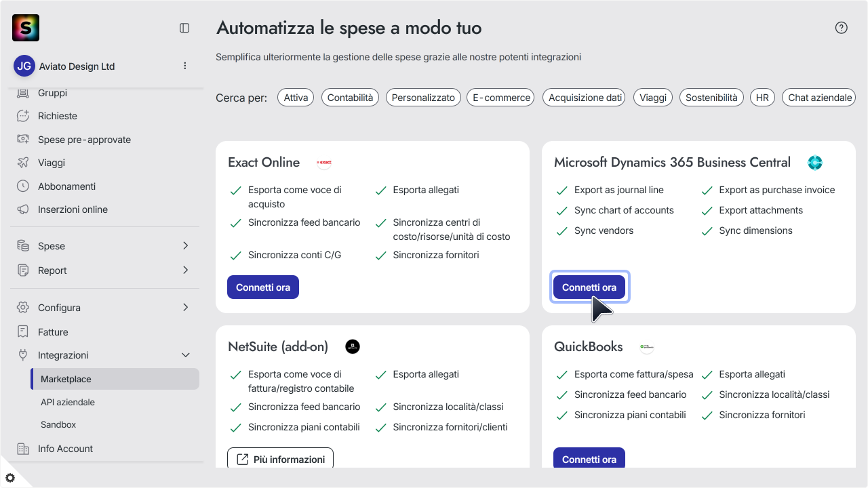
Task: Connect Exact Online with Connetti ora
Action: pos(263,287)
